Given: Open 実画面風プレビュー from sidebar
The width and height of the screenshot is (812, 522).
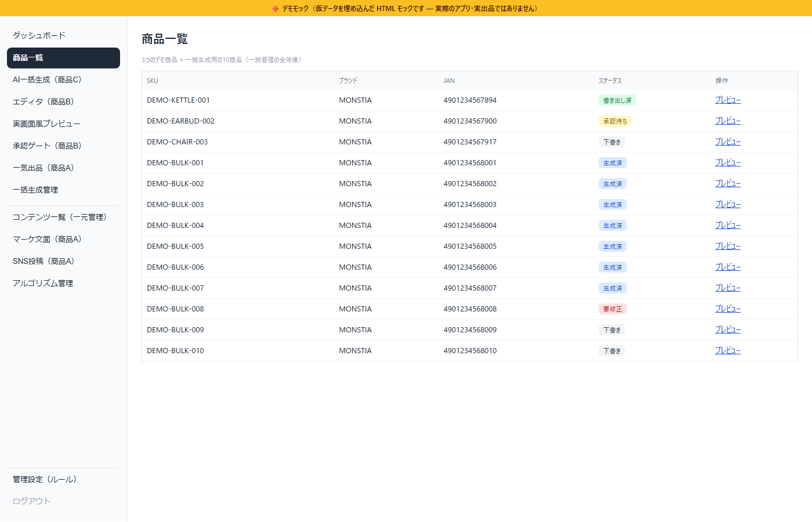Looking at the screenshot, I should pyautogui.click(x=63, y=124).
